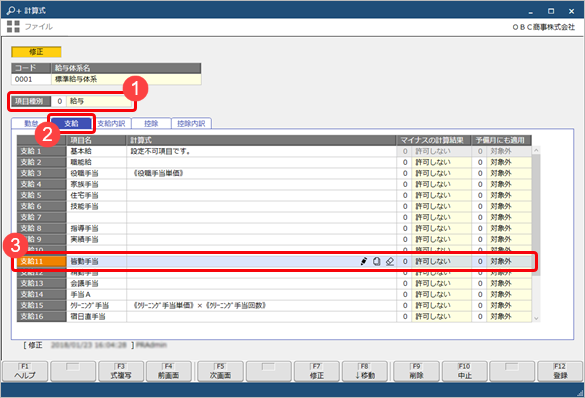Screen dimensions: 585x398
Task: Open the ファイル menu
Action: (x=38, y=26)
